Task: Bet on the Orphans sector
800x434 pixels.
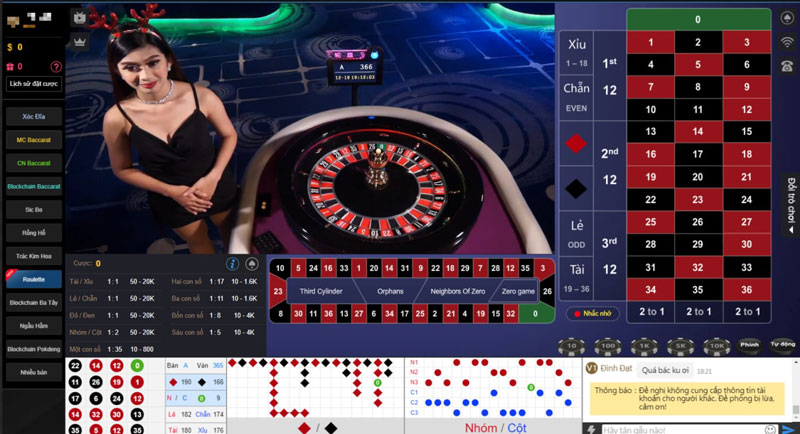Action: (390, 291)
